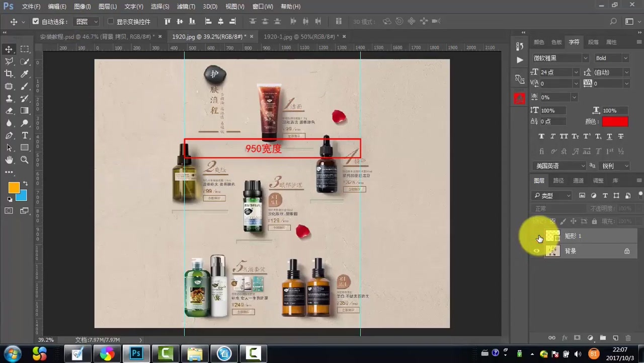The height and width of the screenshot is (363, 644).
Task: Click the blue background color swatch
Action: pyautogui.click(x=22, y=197)
